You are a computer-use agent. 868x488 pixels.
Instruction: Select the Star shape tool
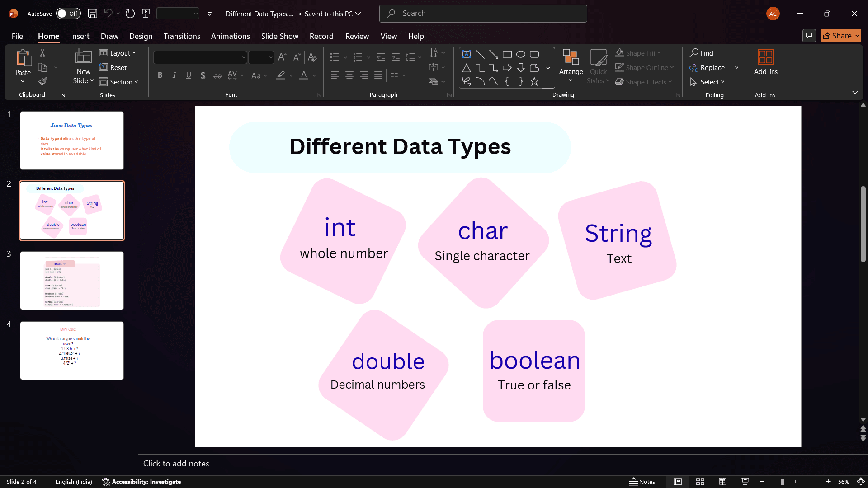pyautogui.click(x=534, y=81)
